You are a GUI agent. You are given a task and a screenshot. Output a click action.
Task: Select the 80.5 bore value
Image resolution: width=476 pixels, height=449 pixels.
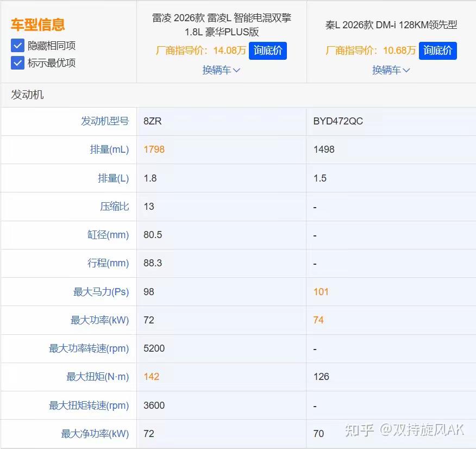point(153,235)
